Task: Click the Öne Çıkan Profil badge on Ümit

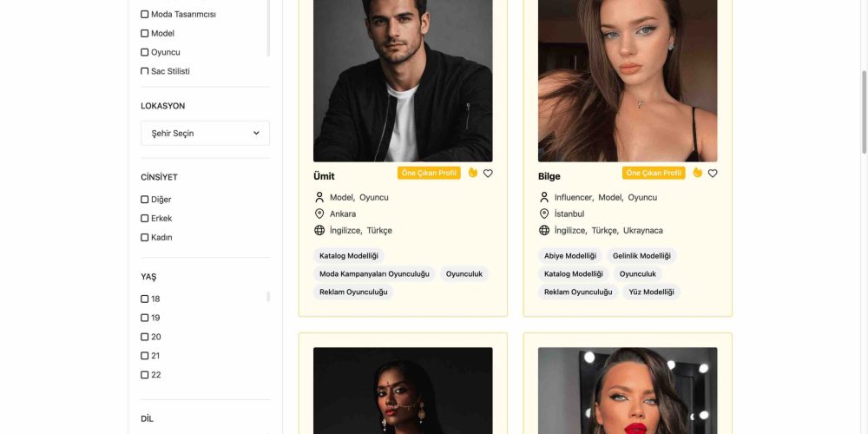Action: [429, 173]
